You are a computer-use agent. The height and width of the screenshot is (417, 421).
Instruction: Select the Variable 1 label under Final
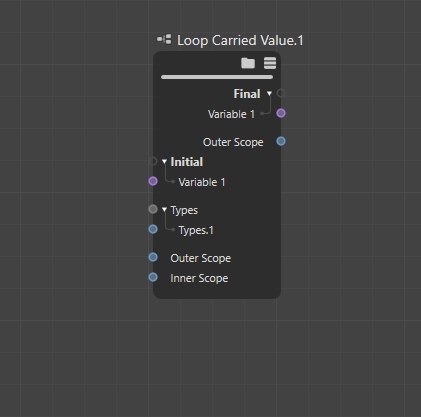point(231,114)
